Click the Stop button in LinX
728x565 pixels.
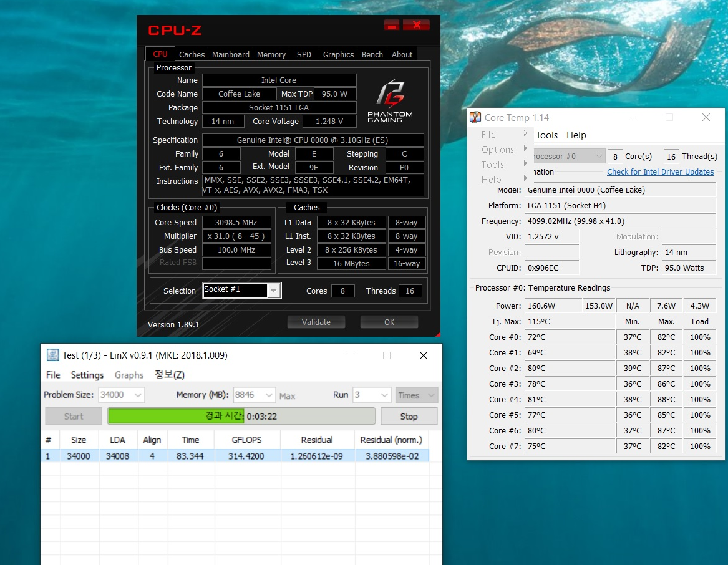click(x=409, y=417)
